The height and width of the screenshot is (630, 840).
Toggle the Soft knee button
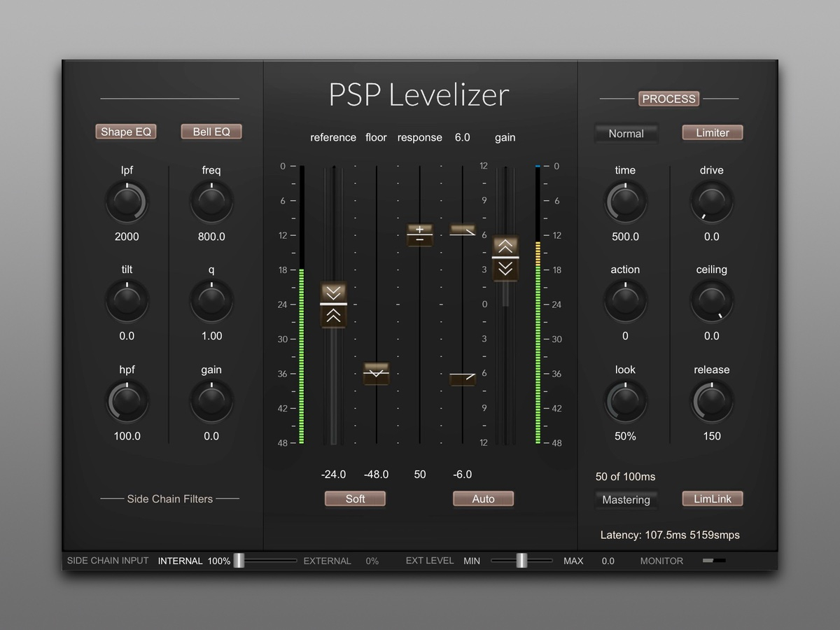click(355, 498)
